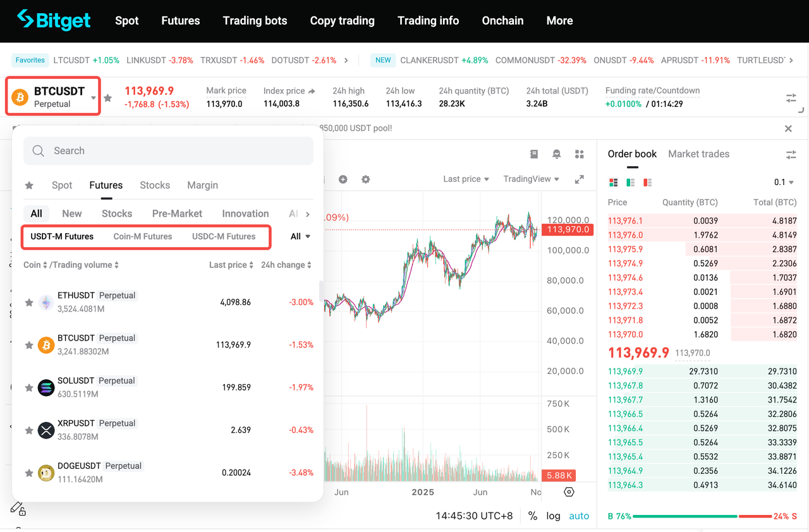The width and height of the screenshot is (809, 532).
Task: Select the Coin-M Futures tab
Action: [x=142, y=236]
